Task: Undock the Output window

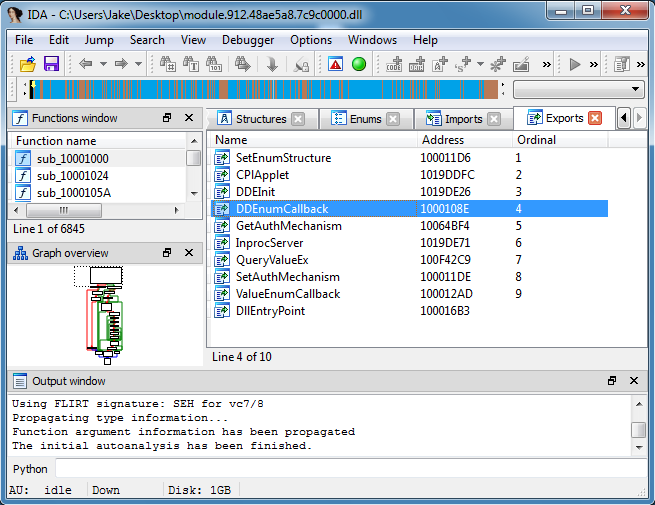Action: click(x=612, y=381)
